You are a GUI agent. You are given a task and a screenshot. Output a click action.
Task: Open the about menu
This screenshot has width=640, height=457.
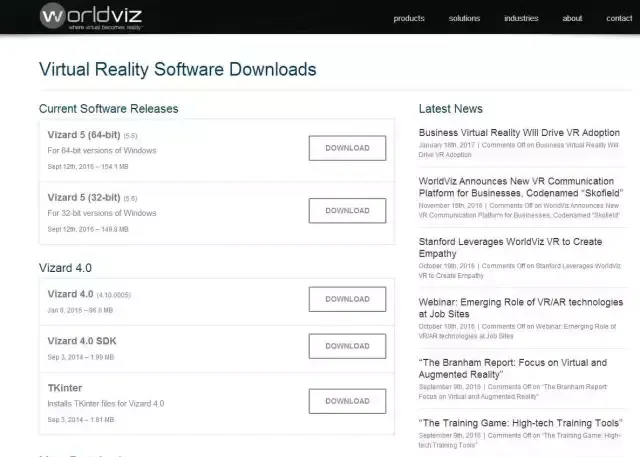pos(572,18)
